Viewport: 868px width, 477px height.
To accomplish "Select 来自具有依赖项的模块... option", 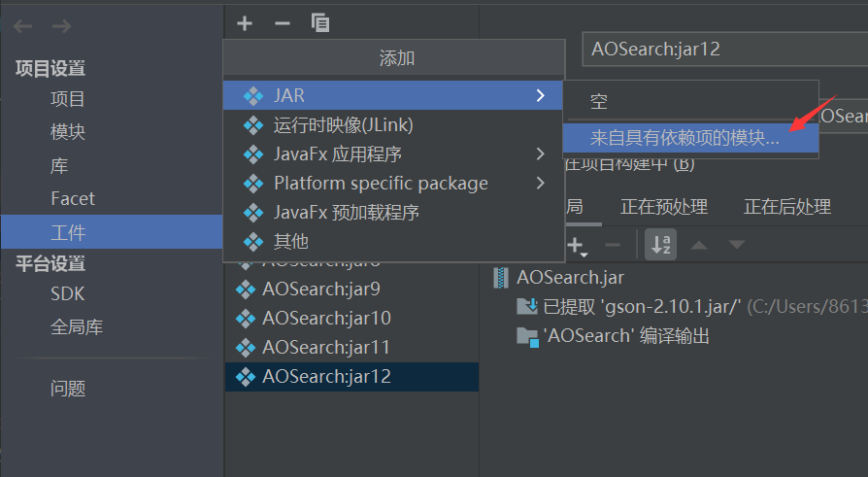I will coord(684,138).
